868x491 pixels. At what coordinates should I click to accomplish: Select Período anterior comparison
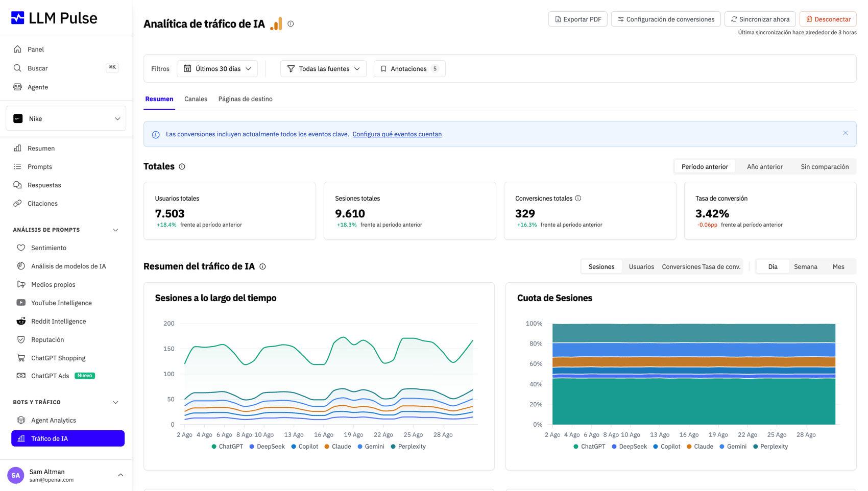pos(705,167)
